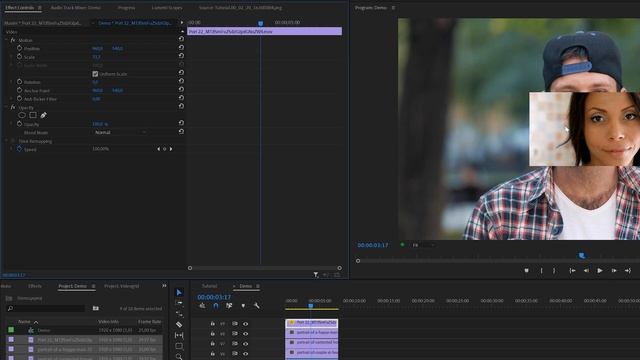Reset the Blend Mode parameter

click(181, 131)
